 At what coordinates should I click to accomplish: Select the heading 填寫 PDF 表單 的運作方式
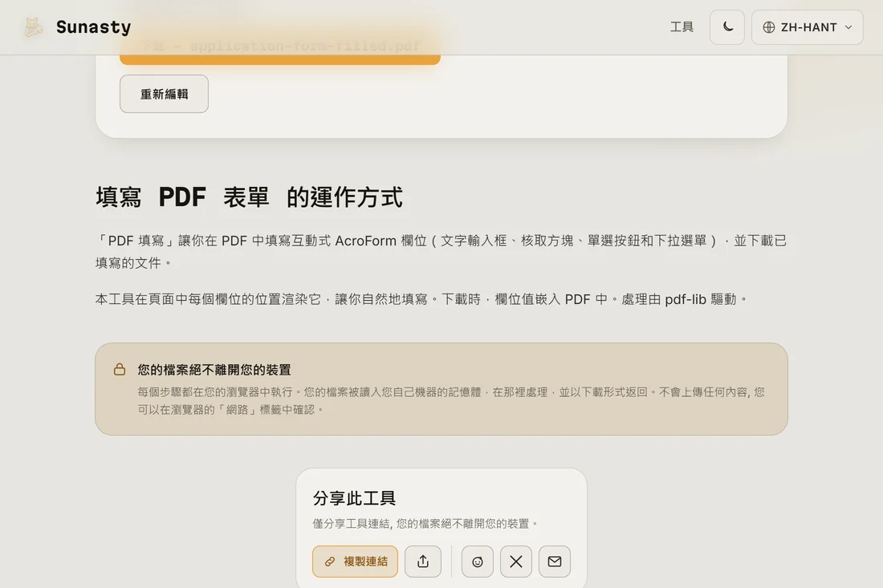[249, 197]
